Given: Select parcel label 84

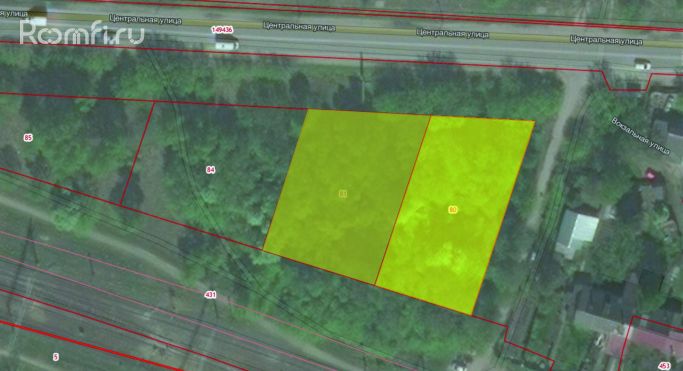Looking at the screenshot, I should click(210, 170).
